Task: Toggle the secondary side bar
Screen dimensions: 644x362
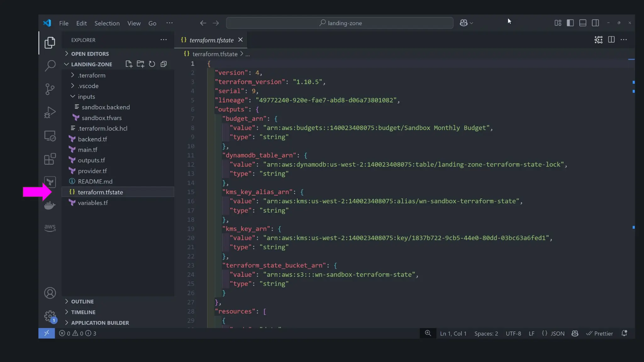Action: pos(595,23)
